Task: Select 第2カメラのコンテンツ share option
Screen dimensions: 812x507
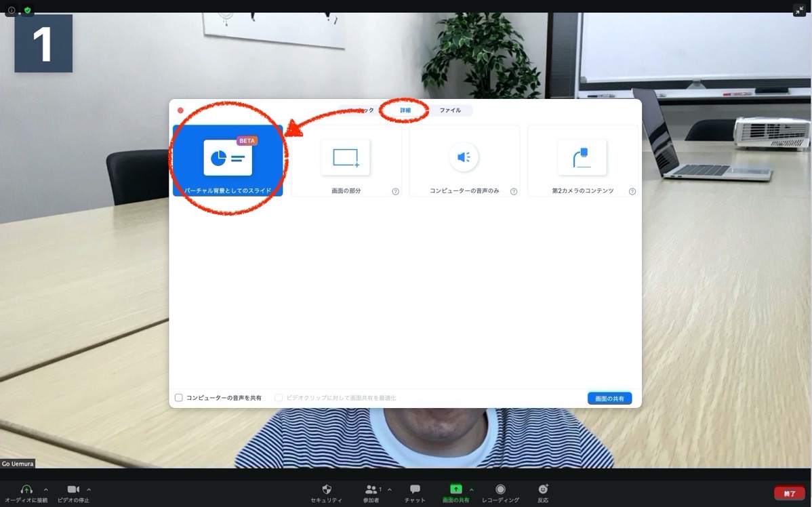Action: click(583, 161)
